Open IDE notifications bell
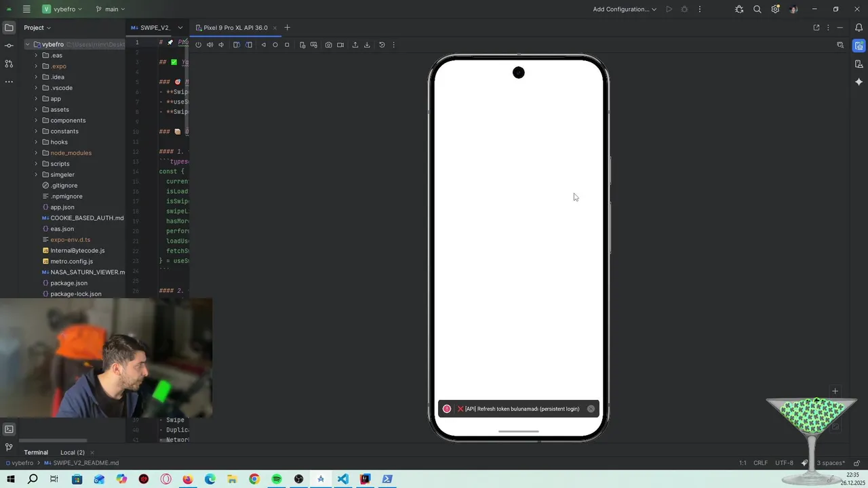 (x=859, y=28)
